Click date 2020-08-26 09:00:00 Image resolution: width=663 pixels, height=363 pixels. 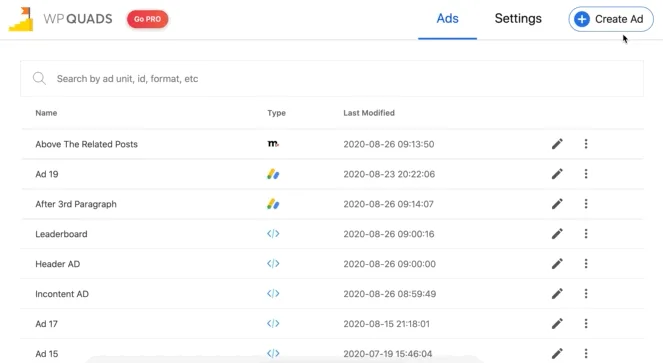click(x=389, y=264)
